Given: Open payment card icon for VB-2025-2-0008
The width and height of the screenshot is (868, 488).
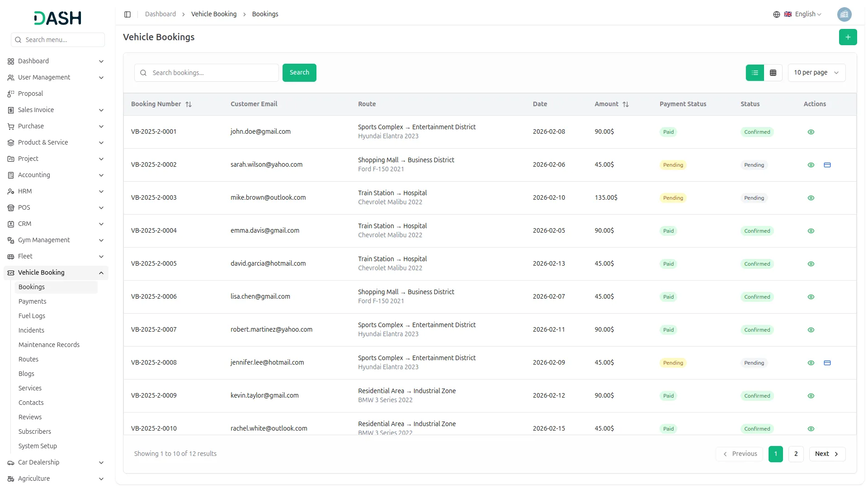Looking at the screenshot, I should point(827,363).
